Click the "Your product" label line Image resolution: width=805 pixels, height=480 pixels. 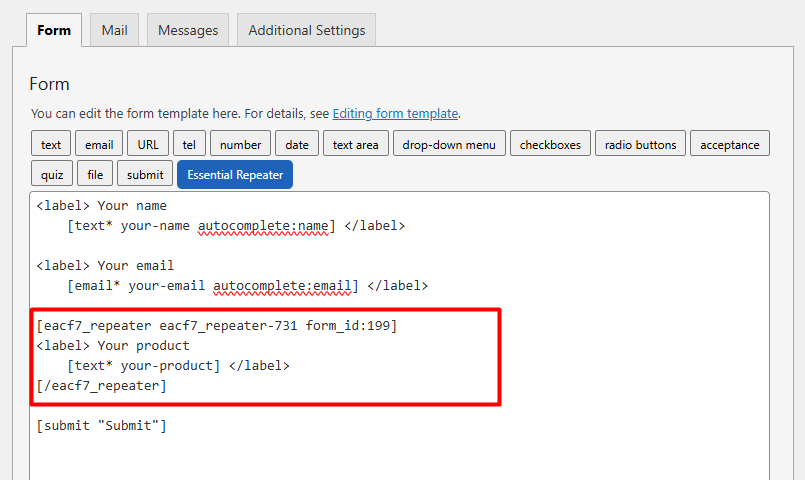click(x=113, y=346)
